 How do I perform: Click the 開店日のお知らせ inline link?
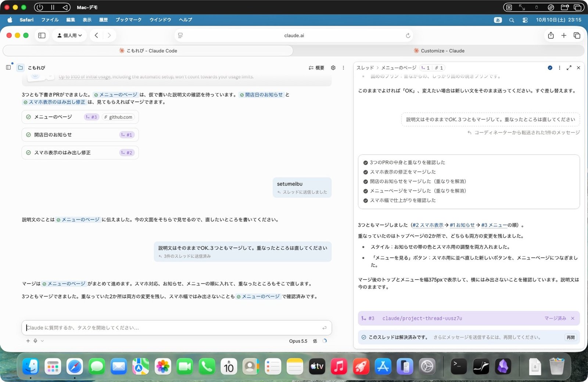click(261, 94)
